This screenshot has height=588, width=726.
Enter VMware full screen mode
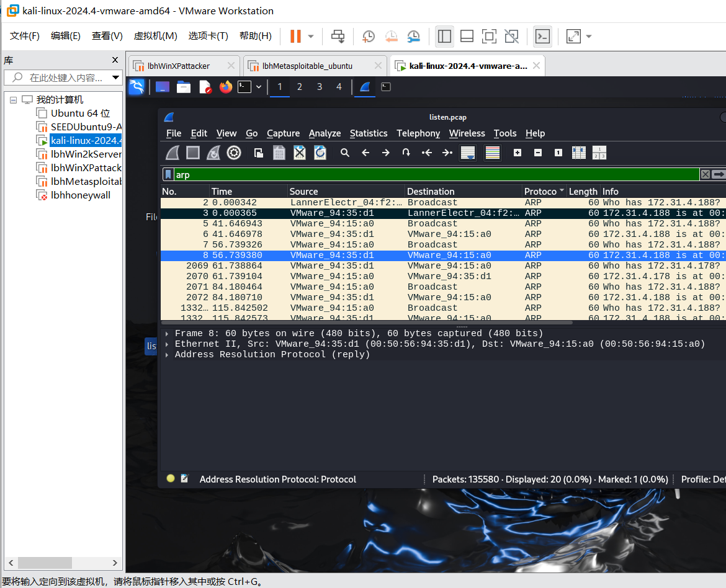point(489,36)
